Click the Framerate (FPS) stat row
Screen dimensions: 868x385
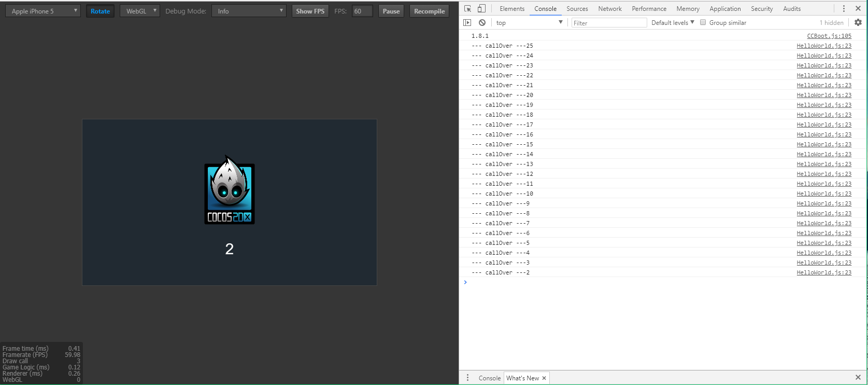[x=41, y=355]
